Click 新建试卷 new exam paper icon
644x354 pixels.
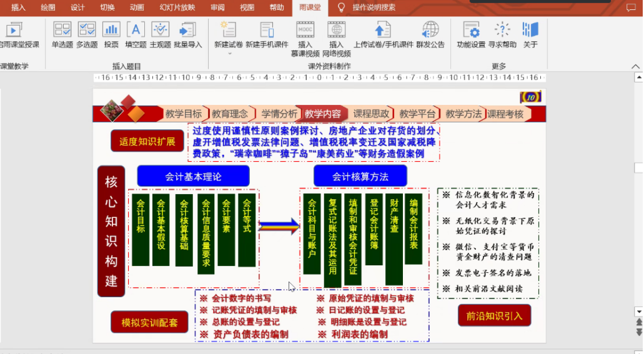tap(229, 31)
